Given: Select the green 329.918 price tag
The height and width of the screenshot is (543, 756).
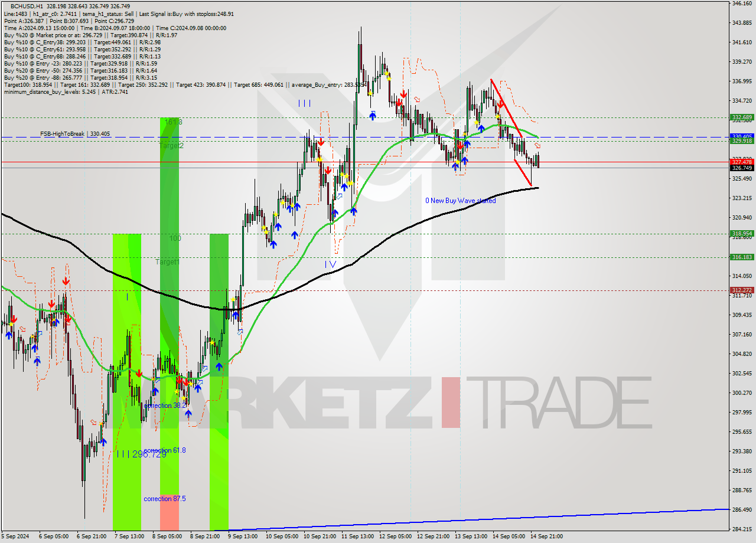Looking at the screenshot, I should coord(742,141).
